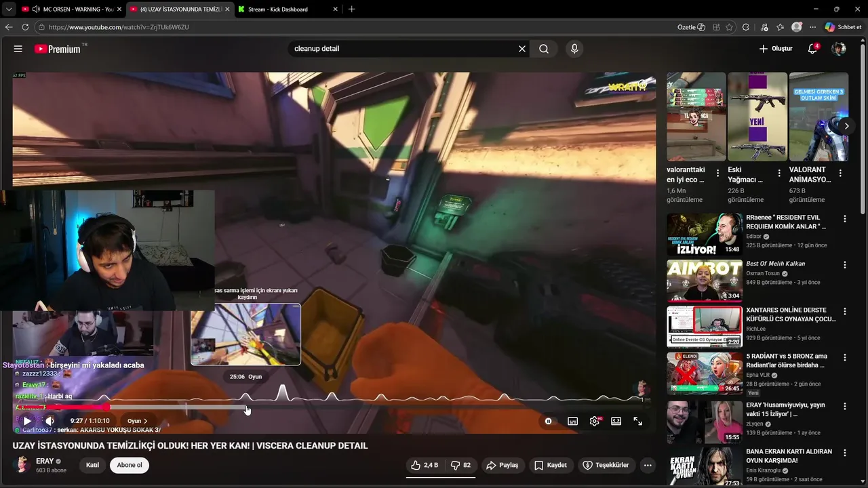Image resolution: width=868 pixels, height=488 pixels.
Task: Open the YouTube account avatar menu
Action: pyautogui.click(x=839, y=49)
